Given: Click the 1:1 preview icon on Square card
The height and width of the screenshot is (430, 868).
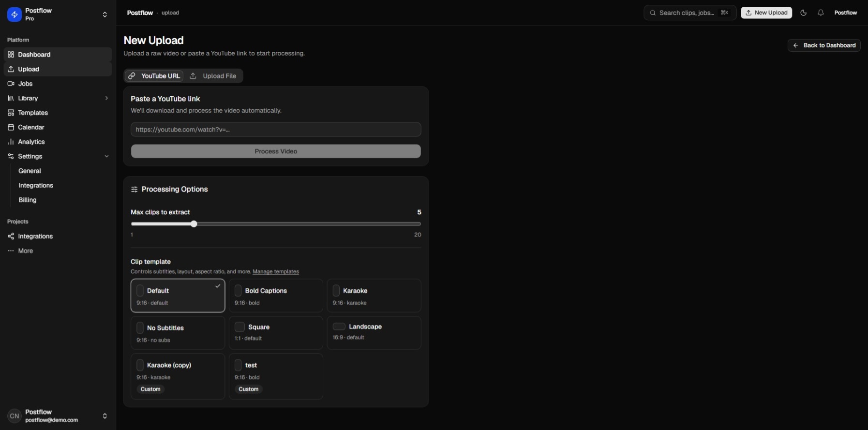Looking at the screenshot, I should pos(239,327).
